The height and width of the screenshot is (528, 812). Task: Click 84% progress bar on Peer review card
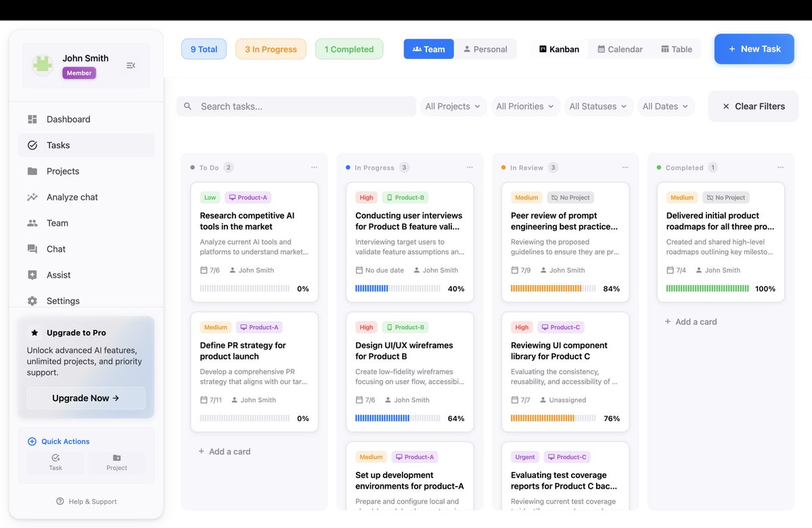click(x=554, y=288)
